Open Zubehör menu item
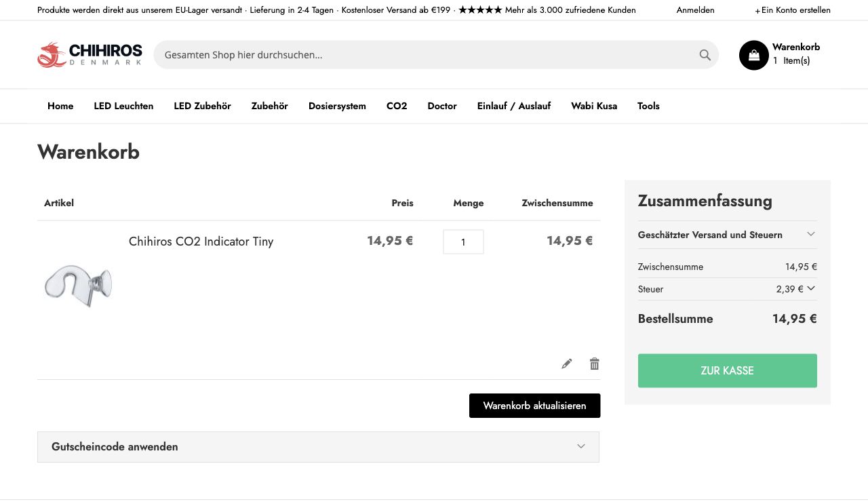 pos(270,106)
